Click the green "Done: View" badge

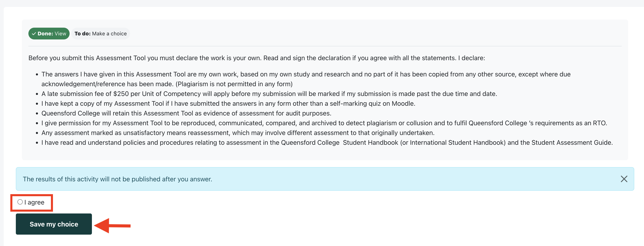49,34
